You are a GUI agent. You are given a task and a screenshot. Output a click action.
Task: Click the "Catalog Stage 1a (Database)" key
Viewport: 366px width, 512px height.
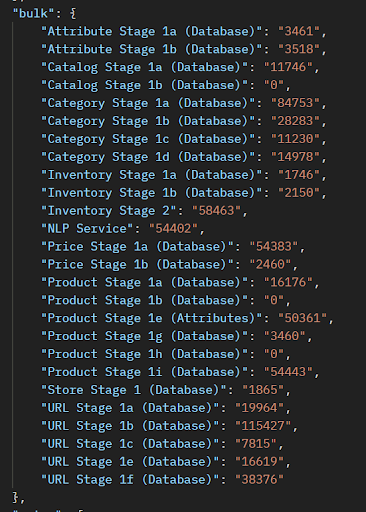(x=144, y=68)
